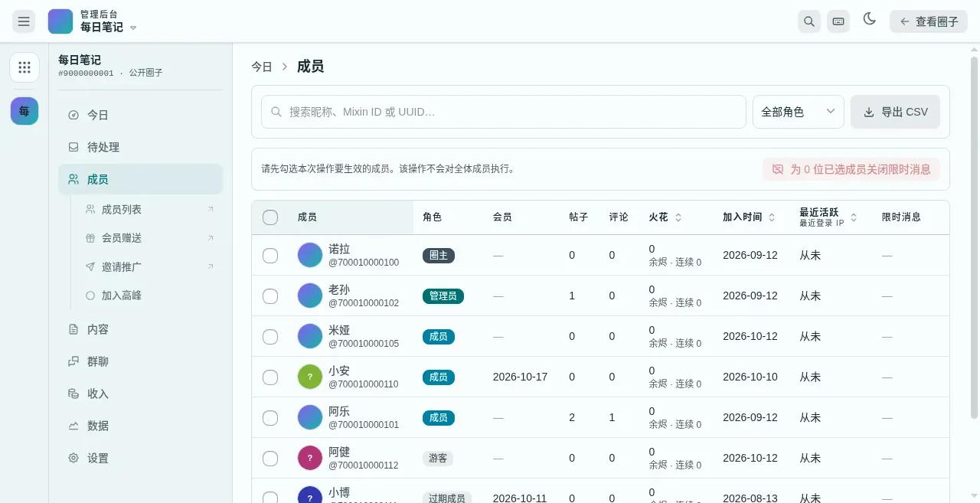Open 今日 in the sidebar
This screenshot has height=503, width=980.
[140, 115]
